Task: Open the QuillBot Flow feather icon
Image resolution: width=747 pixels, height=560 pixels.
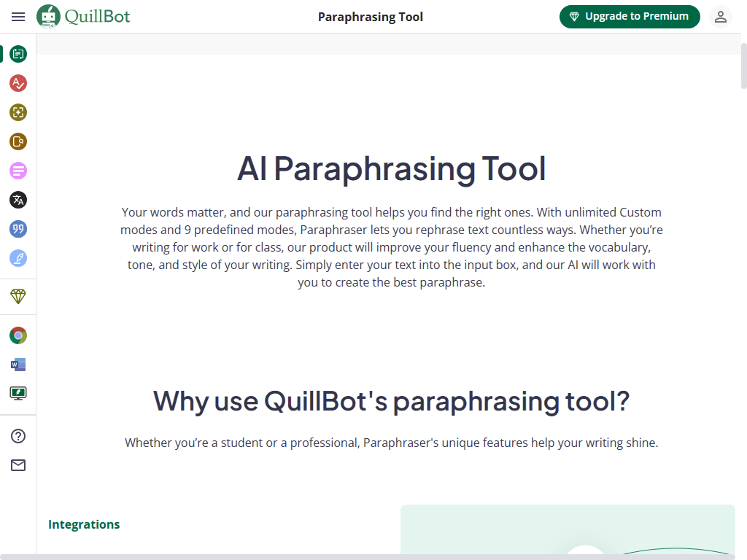Action: coord(18,258)
